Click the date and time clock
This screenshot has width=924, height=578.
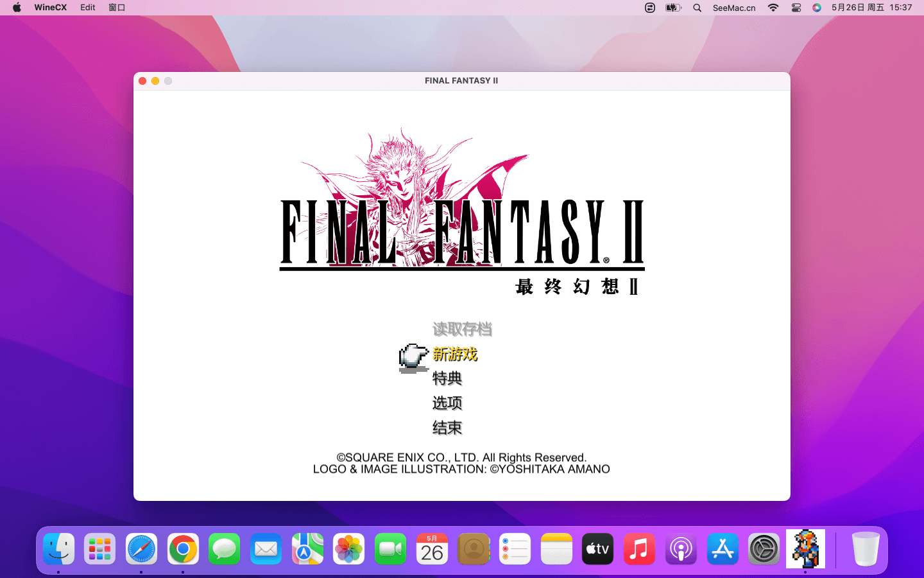(871, 8)
